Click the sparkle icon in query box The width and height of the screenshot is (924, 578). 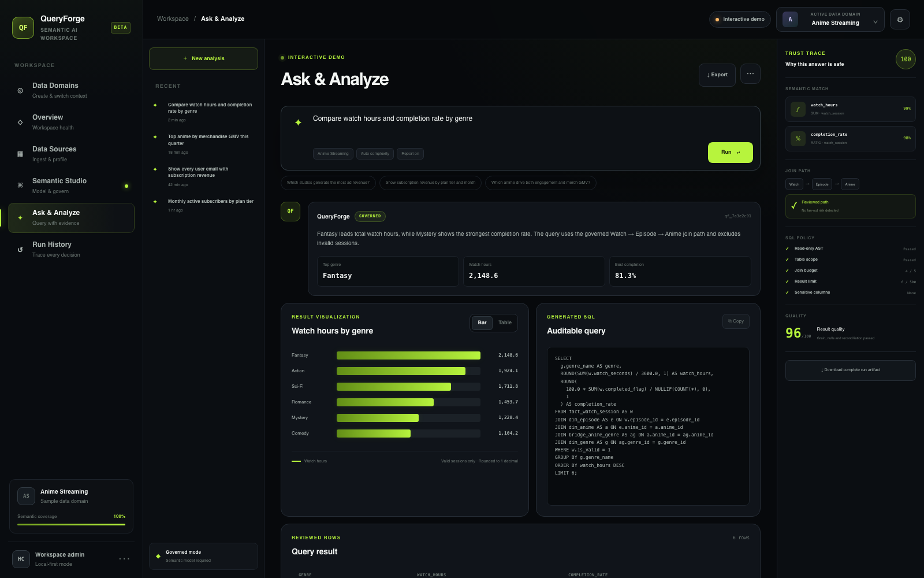click(x=298, y=123)
